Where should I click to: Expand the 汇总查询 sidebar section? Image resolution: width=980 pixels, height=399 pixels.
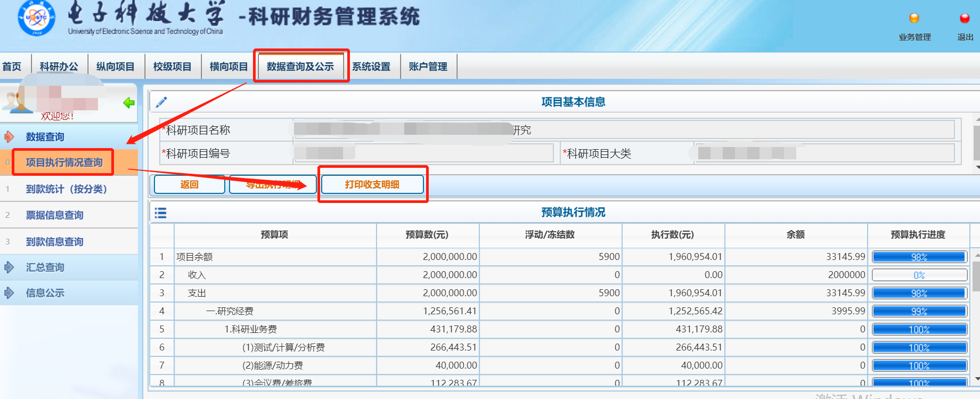click(x=69, y=267)
